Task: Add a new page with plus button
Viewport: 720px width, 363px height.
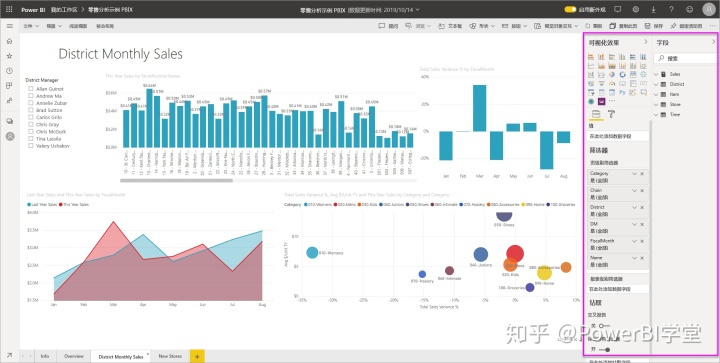Action: point(197,356)
